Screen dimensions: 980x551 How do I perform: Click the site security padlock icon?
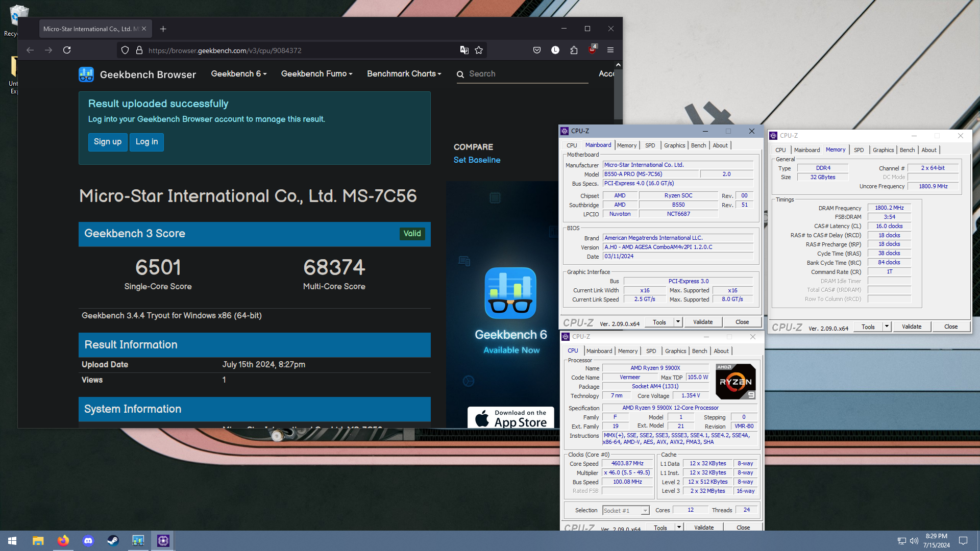(139, 50)
